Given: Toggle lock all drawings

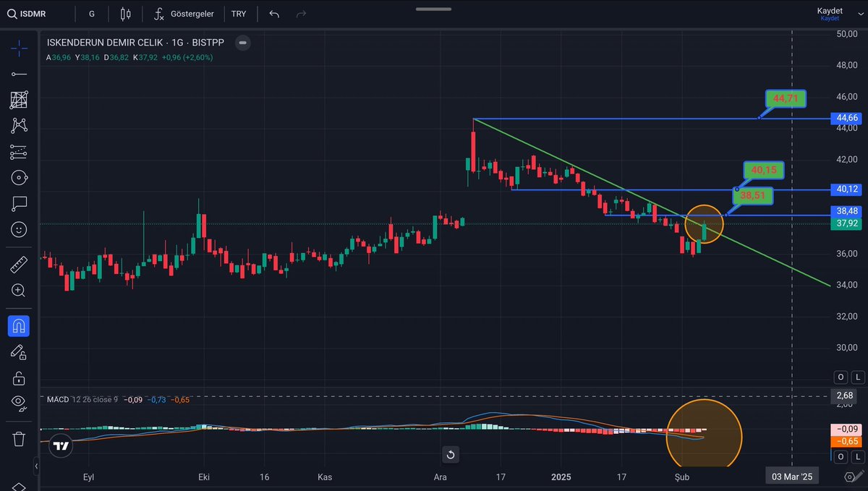Looking at the screenshot, I should (20, 378).
